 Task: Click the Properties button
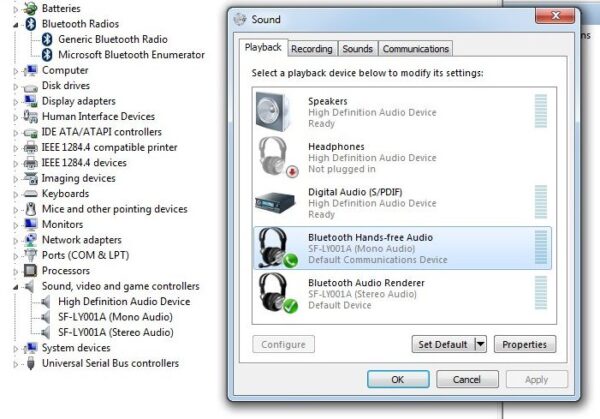(524, 345)
